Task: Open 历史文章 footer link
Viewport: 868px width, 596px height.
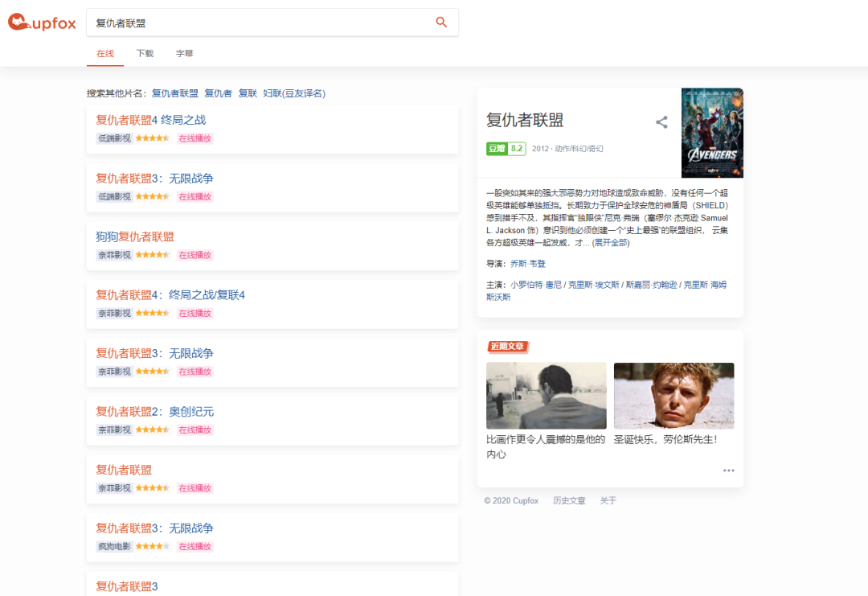Action: (569, 501)
